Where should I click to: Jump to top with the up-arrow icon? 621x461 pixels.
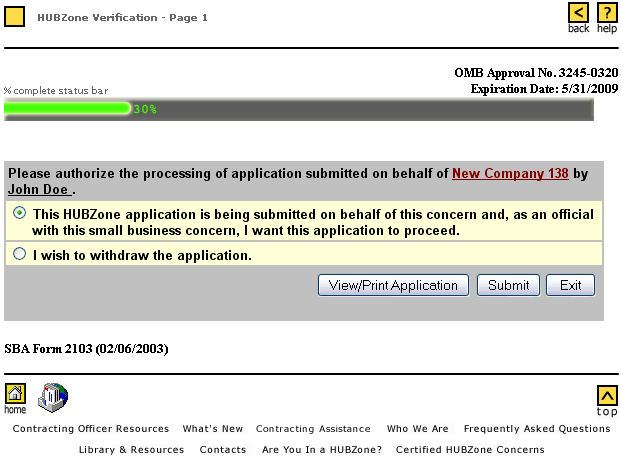pyautogui.click(x=607, y=395)
